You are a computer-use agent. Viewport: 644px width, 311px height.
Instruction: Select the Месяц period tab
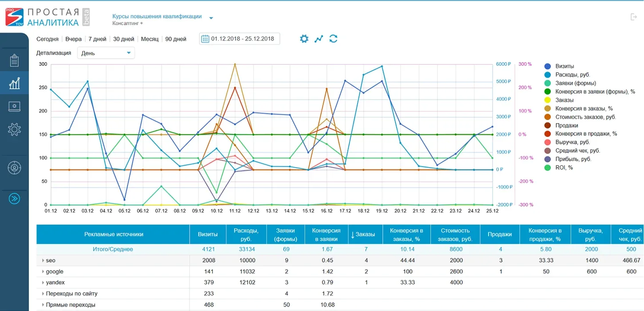point(150,39)
